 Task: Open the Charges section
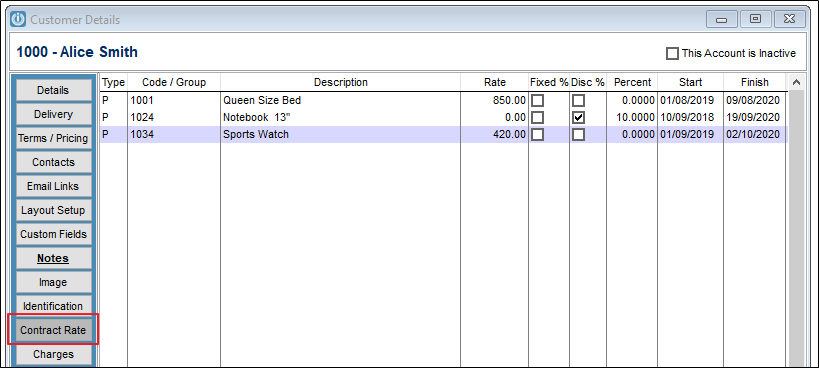click(x=53, y=354)
